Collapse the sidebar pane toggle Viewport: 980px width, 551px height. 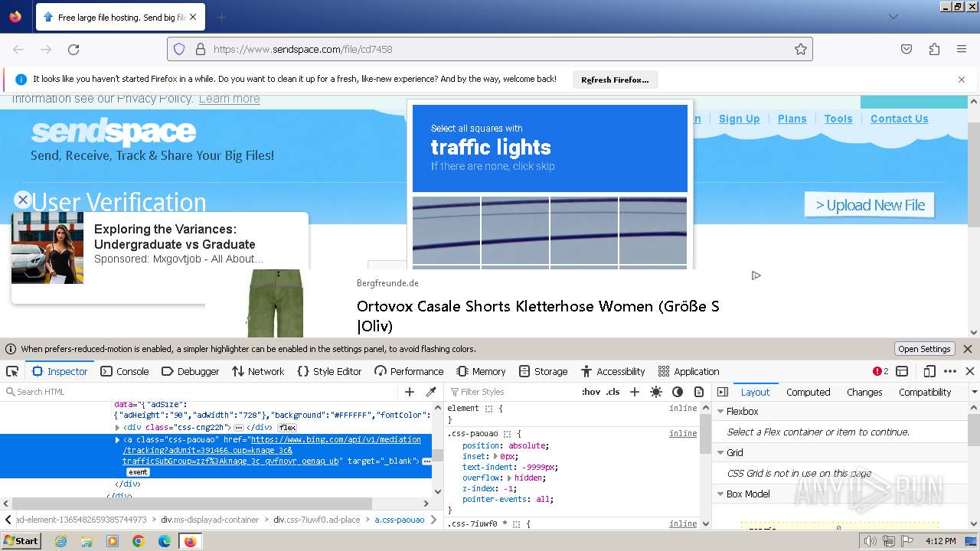tap(722, 392)
